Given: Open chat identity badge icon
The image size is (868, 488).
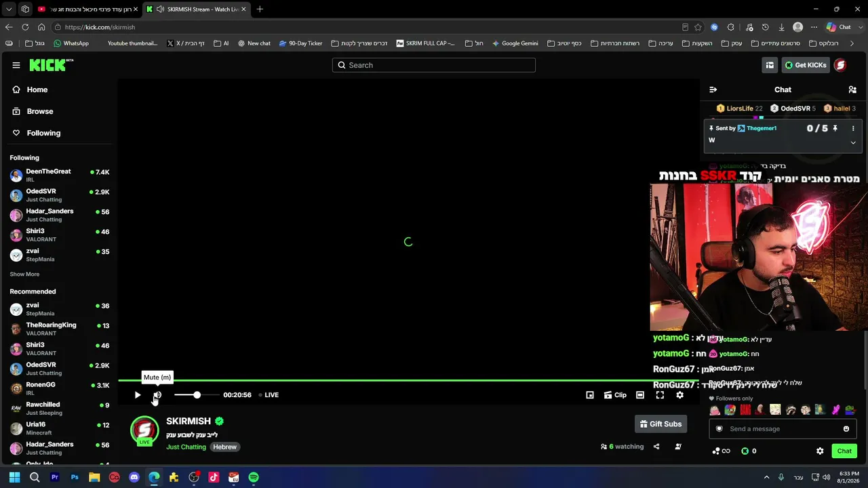Looking at the screenshot, I should 719,429.
